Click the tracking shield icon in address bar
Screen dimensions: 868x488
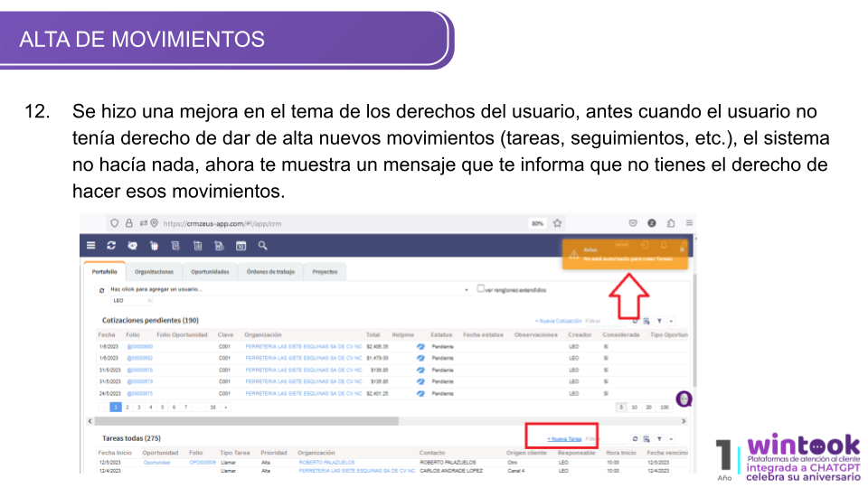(114, 223)
